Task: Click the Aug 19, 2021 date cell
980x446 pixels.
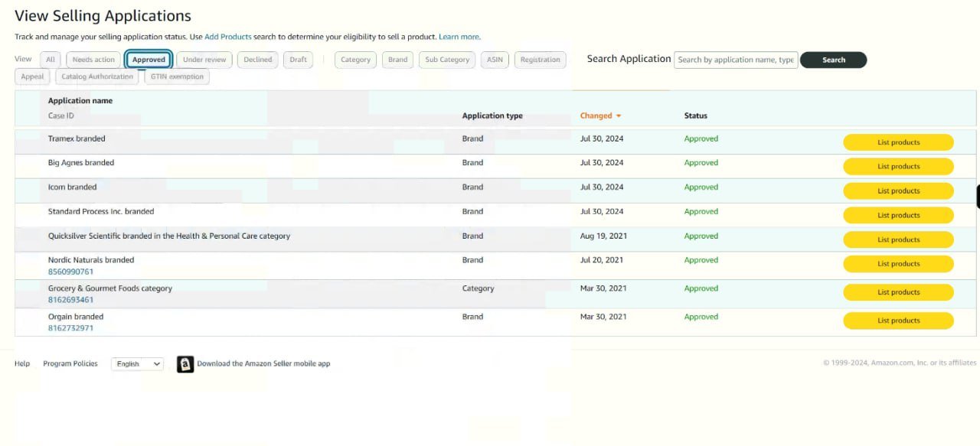Action: (x=603, y=236)
